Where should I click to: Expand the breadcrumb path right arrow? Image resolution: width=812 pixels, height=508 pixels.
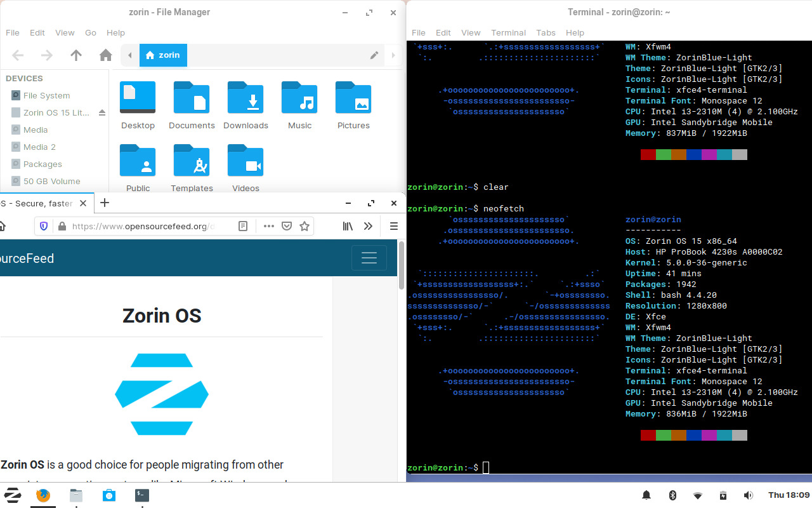pyautogui.click(x=393, y=55)
